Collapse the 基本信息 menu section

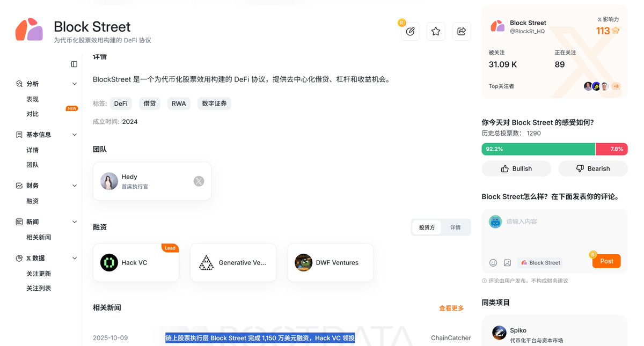(x=75, y=135)
